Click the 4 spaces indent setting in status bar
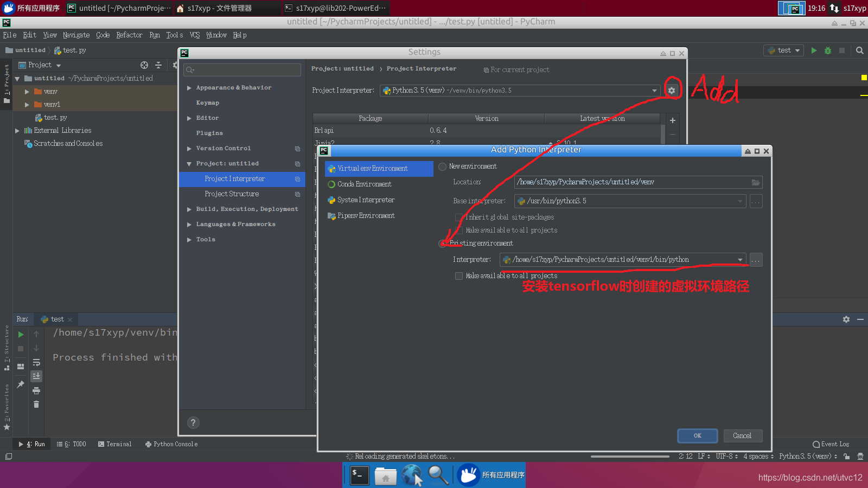Image resolution: width=868 pixels, height=488 pixels. click(x=758, y=457)
